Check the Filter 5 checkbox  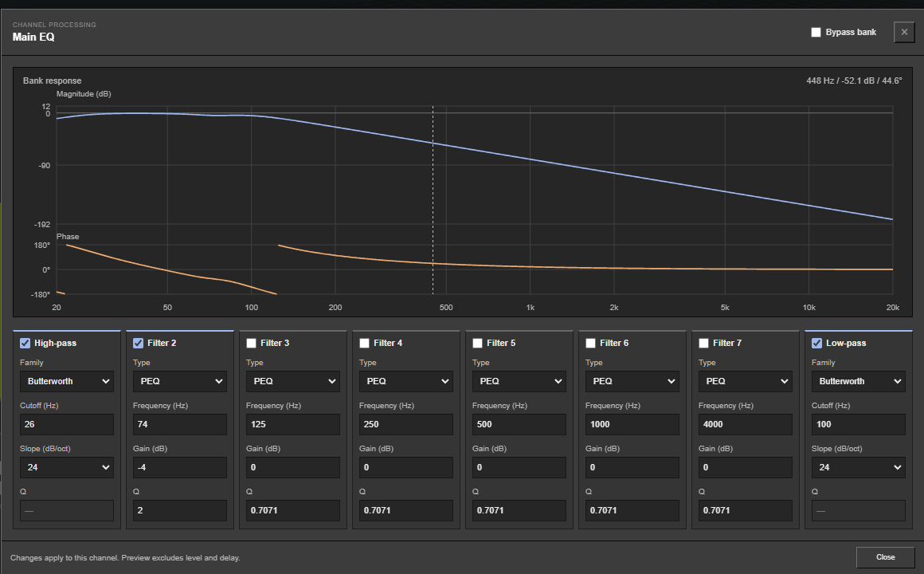[477, 343]
